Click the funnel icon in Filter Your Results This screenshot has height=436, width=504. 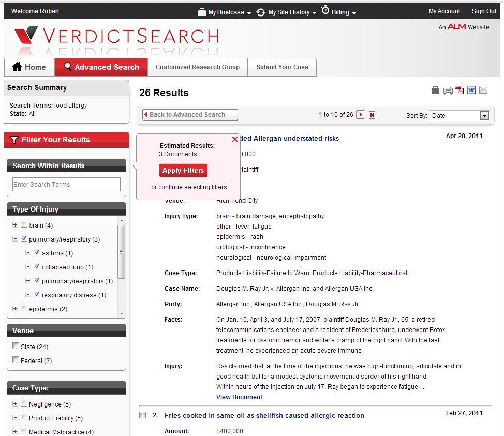click(x=14, y=140)
